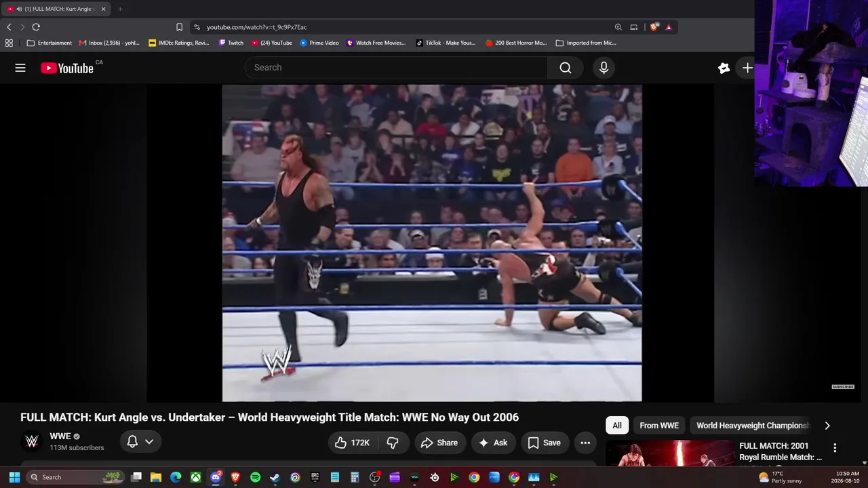Open the Windows Start menu
Image resolution: width=868 pixels, height=488 pixels.
[14, 477]
